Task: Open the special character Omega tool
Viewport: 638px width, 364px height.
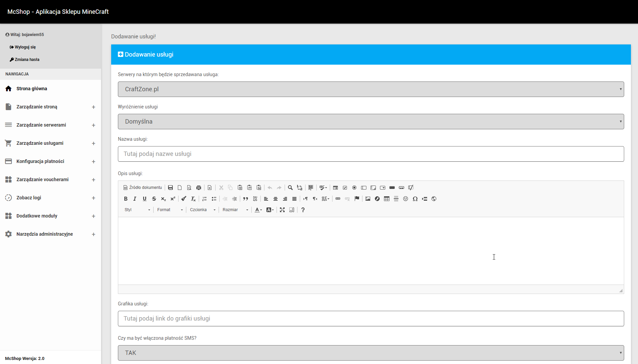Action: (x=415, y=199)
